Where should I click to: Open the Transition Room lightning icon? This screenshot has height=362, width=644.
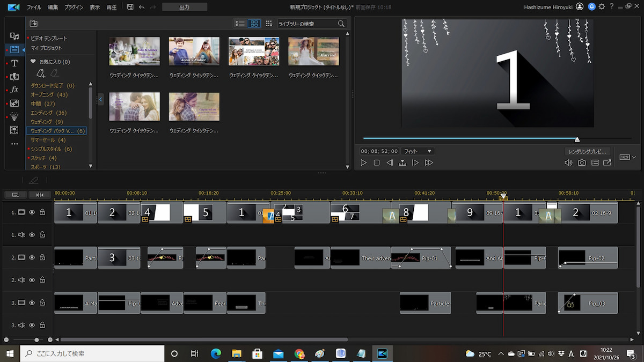point(14,77)
